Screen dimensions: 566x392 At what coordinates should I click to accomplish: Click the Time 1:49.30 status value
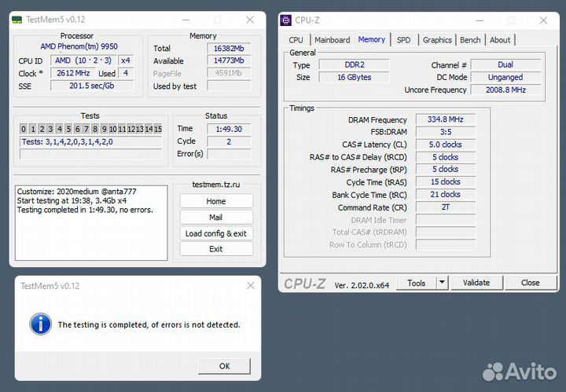tap(229, 129)
